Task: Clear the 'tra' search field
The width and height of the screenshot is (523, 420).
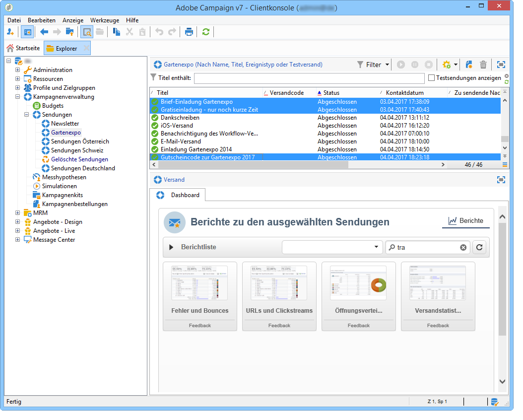Action: pos(463,248)
